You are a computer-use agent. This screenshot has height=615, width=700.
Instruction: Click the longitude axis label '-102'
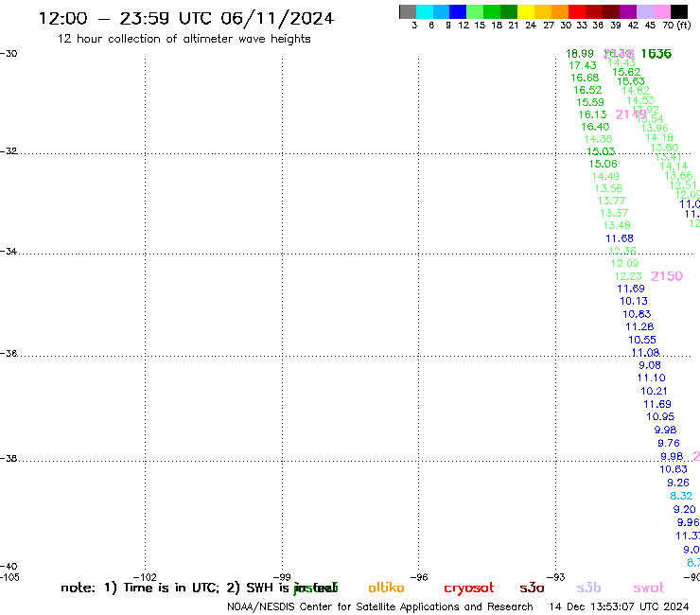pos(145,577)
